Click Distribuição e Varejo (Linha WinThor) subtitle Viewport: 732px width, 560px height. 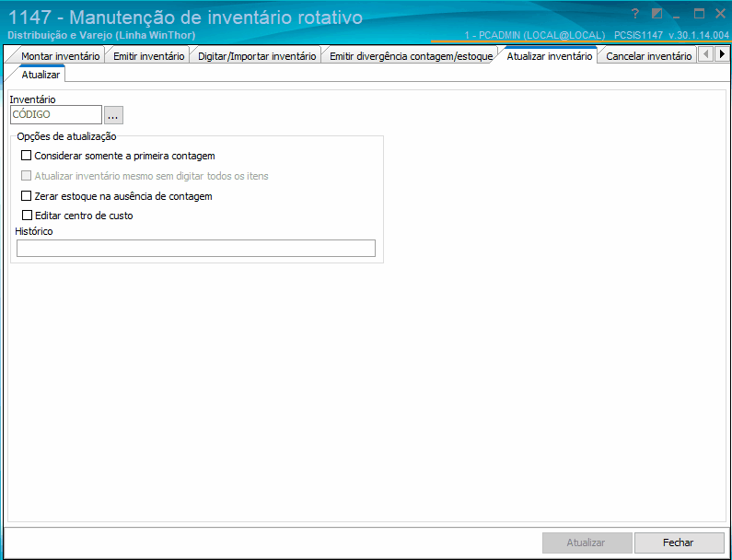pyautogui.click(x=101, y=35)
